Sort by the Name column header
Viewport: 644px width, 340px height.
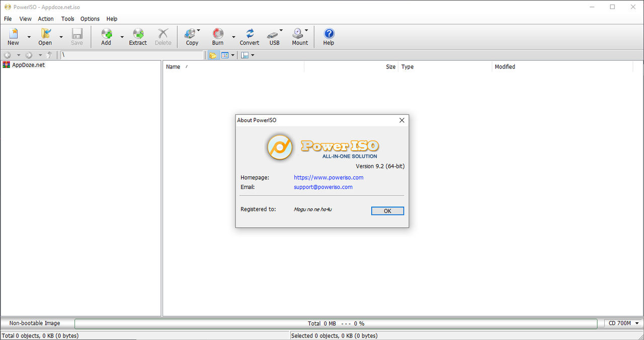[x=233, y=66]
